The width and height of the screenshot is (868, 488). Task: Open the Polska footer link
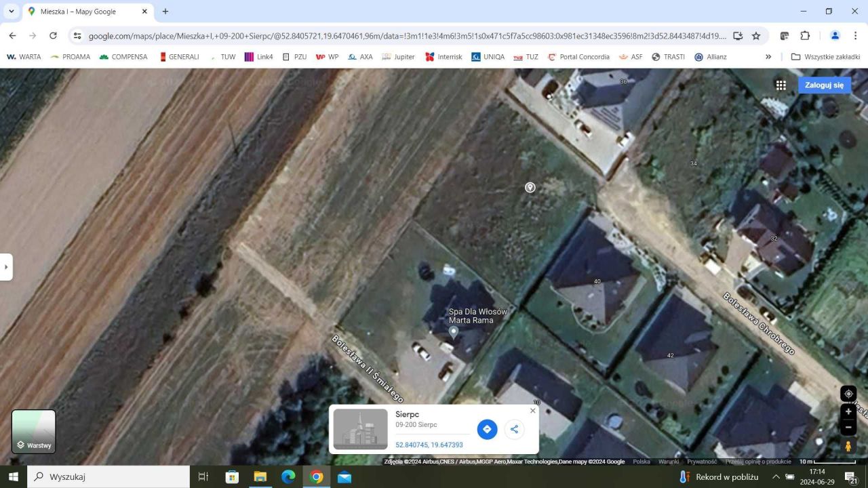[642, 462]
